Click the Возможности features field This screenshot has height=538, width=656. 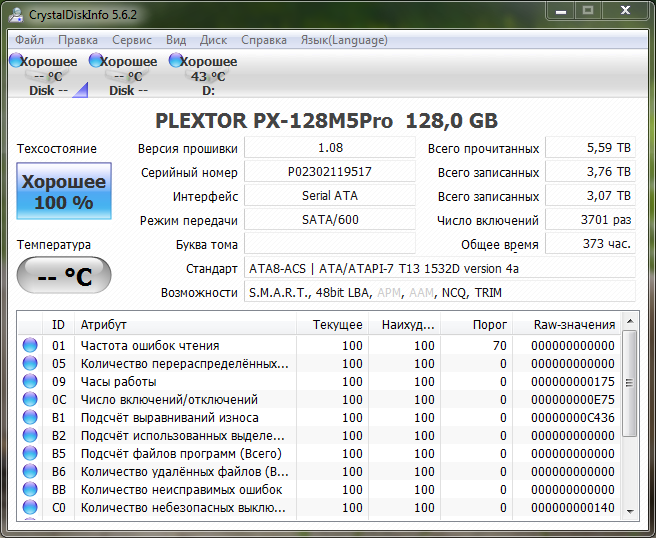coord(440,292)
